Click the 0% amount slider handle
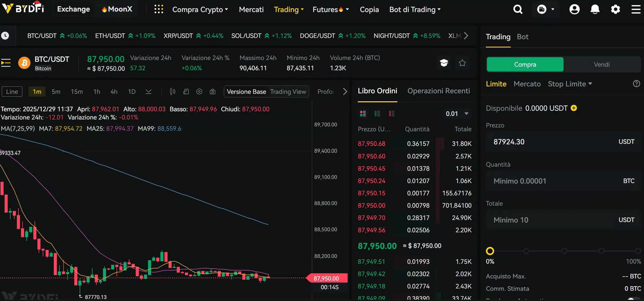Viewport: 644px width, 301px height. (490, 251)
